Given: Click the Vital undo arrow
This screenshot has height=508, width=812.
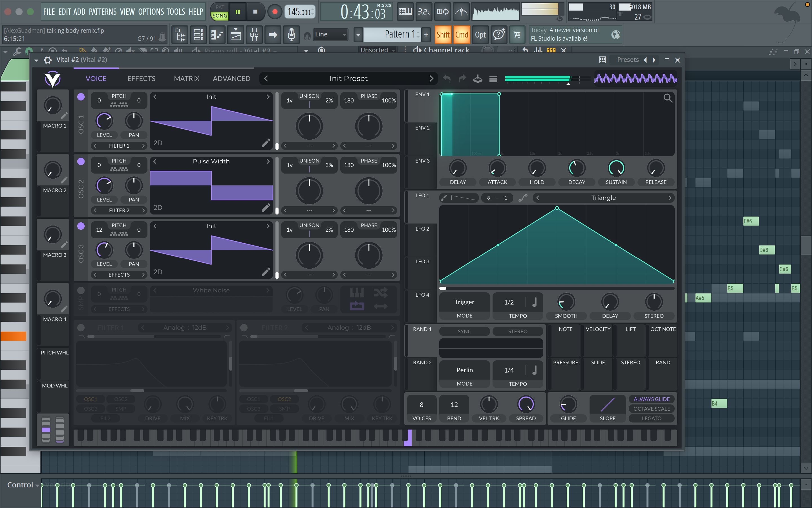Looking at the screenshot, I should (x=447, y=79).
